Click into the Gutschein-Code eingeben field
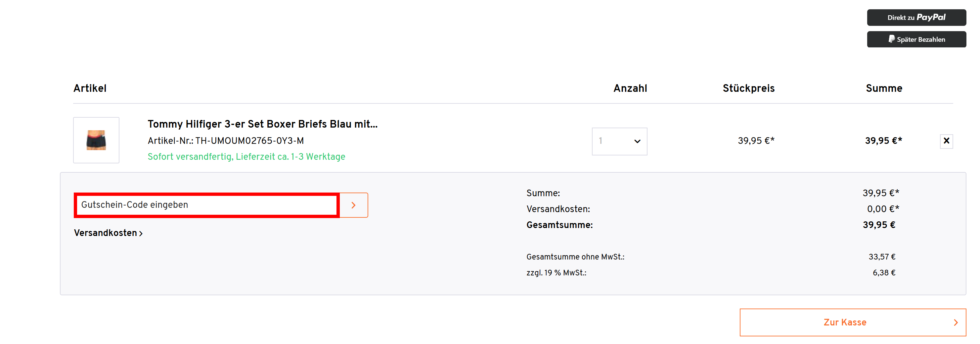The height and width of the screenshot is (344, 980). (206, 205)
